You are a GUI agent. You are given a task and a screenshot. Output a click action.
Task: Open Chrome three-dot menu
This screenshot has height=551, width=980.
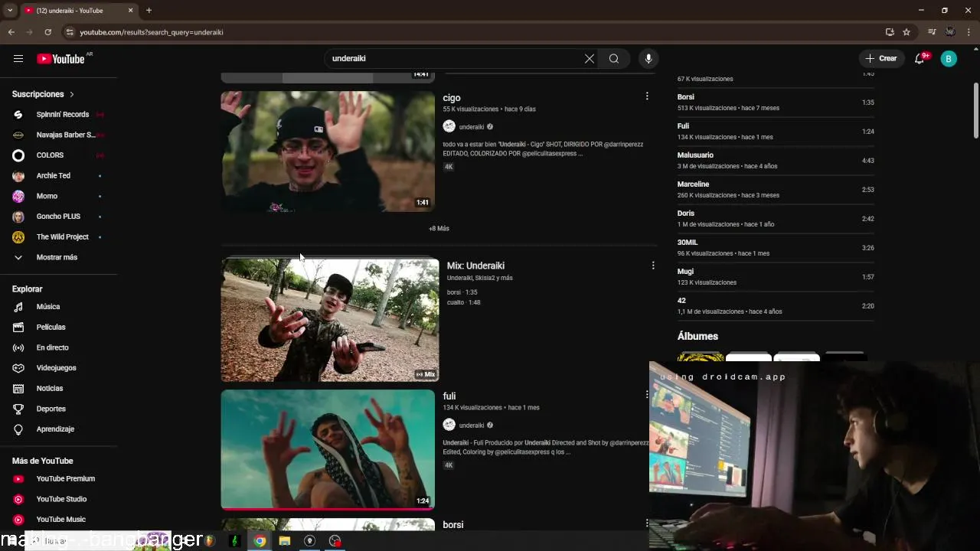tap(969, 32)
